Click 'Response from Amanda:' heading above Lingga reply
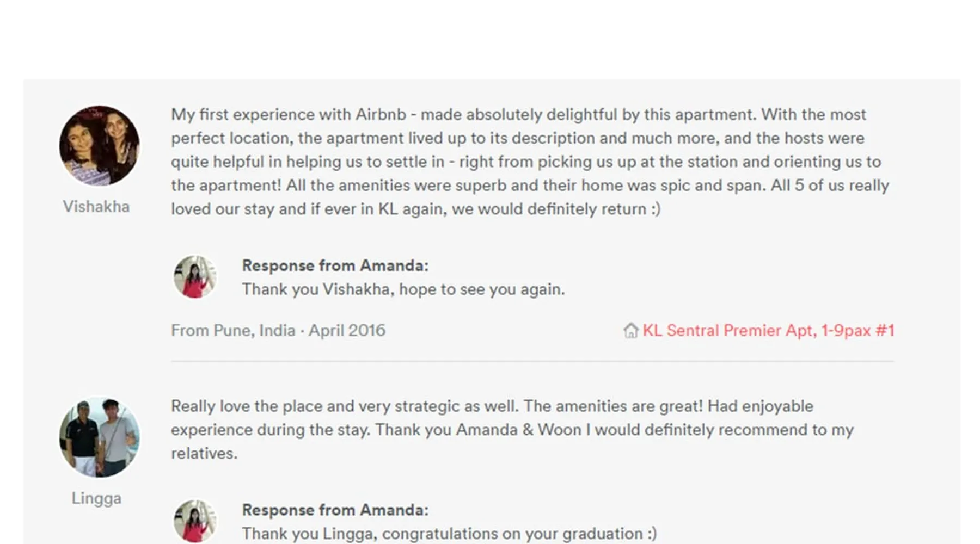The image size is (980, 544). tap(335, 510)
